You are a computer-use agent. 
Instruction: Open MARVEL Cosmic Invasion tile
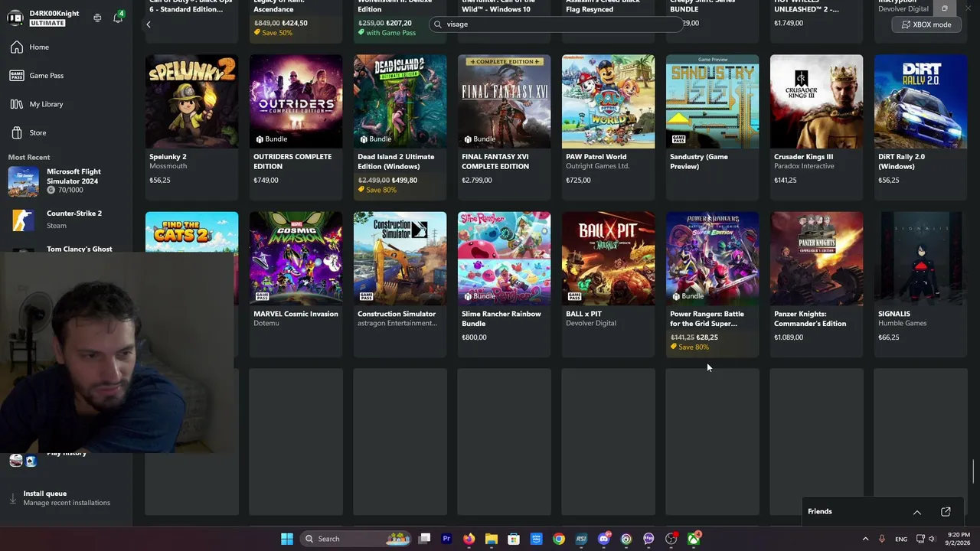pyautogui.click(x=296, y=284)
